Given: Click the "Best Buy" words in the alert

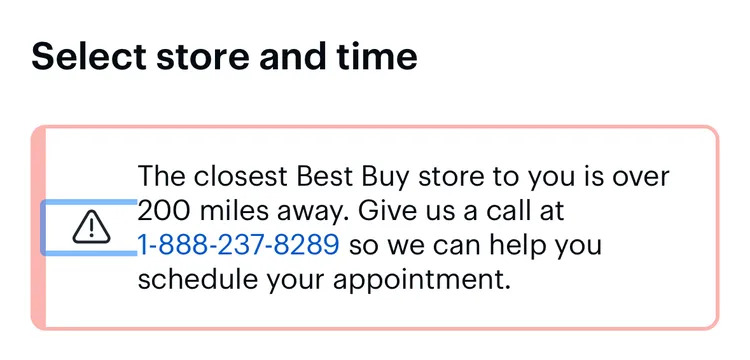Looking at the screenshot, I should click(x=353, y=178).
